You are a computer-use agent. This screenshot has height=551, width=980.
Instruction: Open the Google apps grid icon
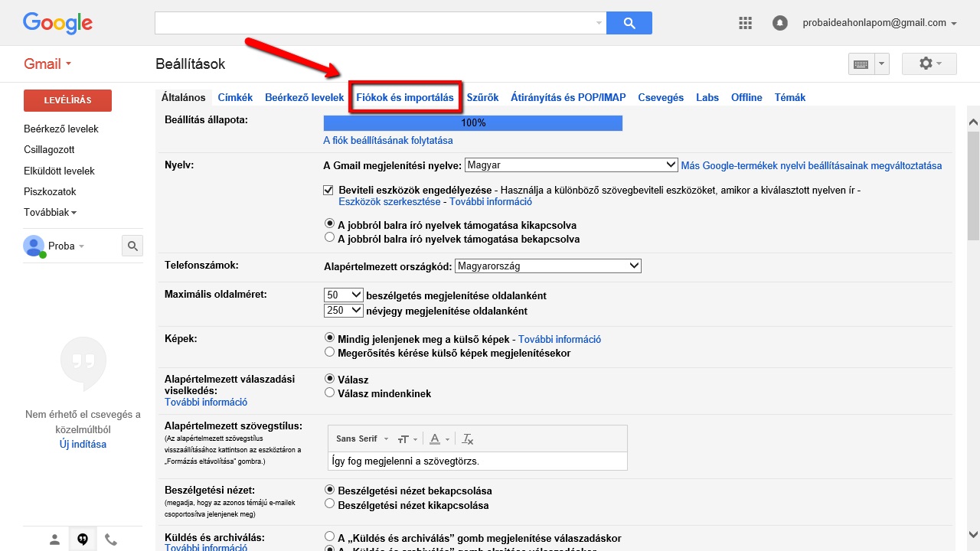pyautogui.click(x=745, y=23)
